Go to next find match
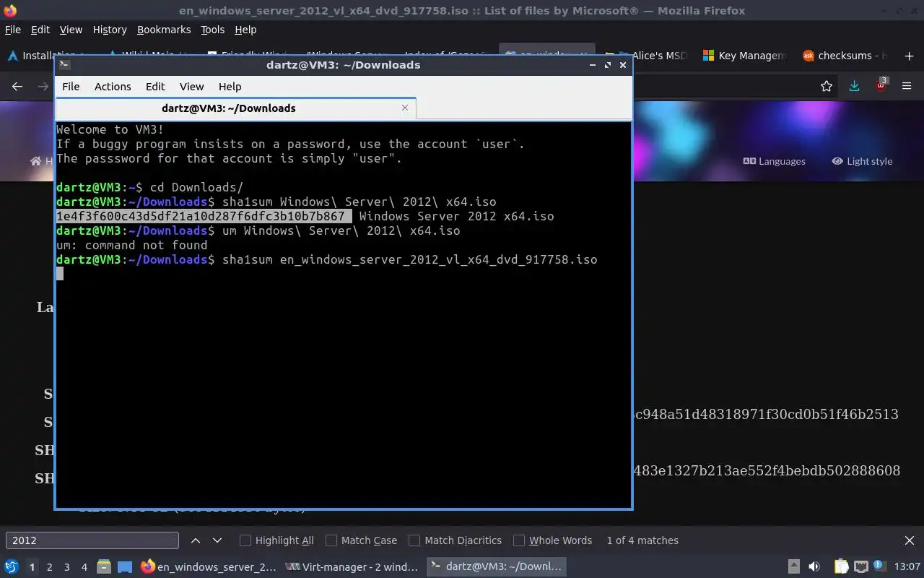924x578 pixels. pos(217,540)
